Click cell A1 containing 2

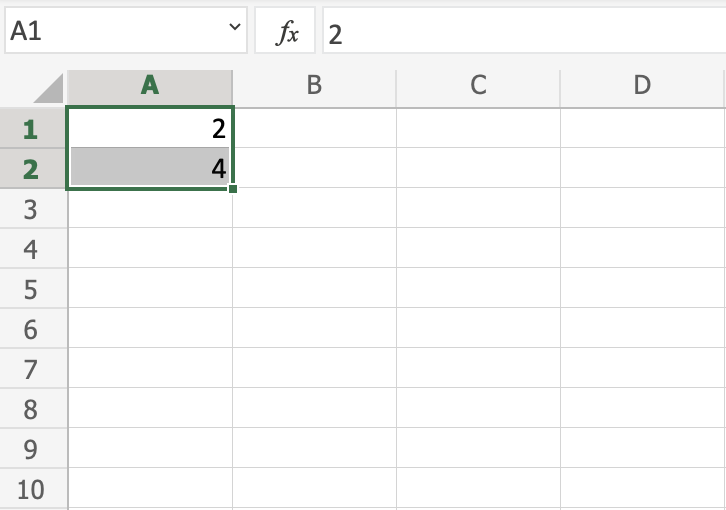click(150, 128)
